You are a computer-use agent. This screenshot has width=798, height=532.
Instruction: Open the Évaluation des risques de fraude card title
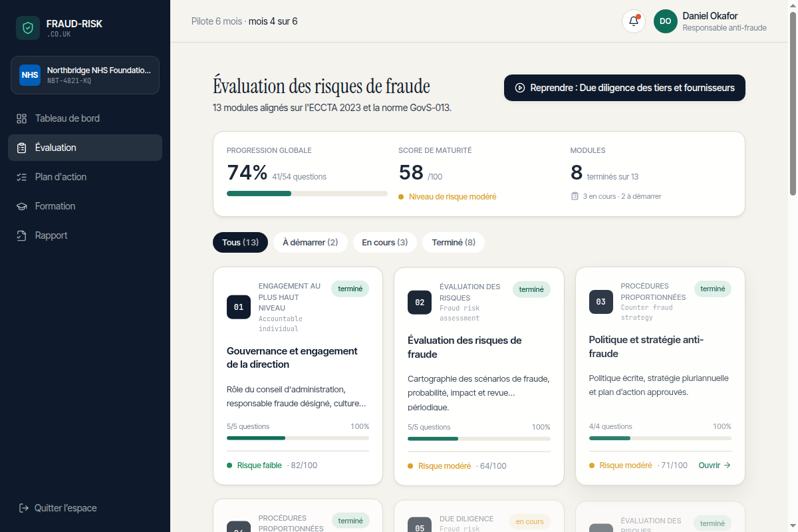tap(465, 347)
